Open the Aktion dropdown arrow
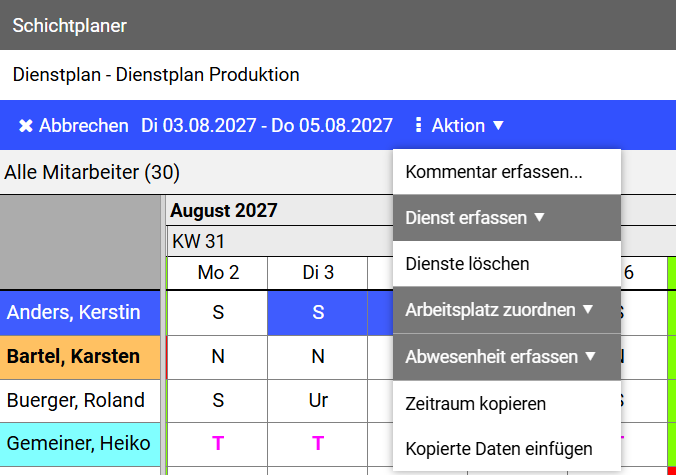676x475 pixels. (x=498, y=125)
